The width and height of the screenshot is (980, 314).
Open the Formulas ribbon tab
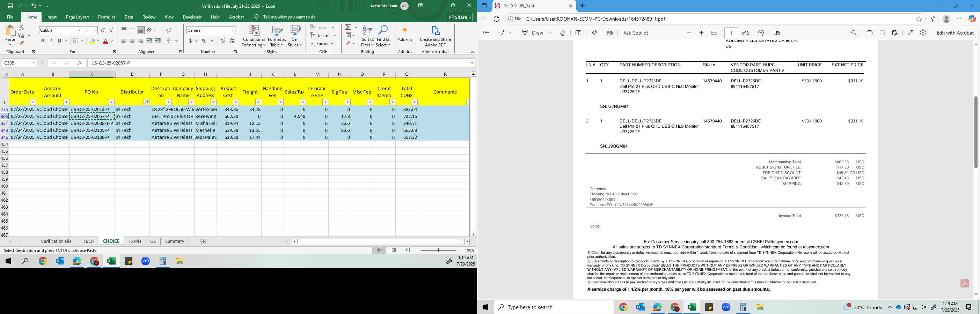107,17
